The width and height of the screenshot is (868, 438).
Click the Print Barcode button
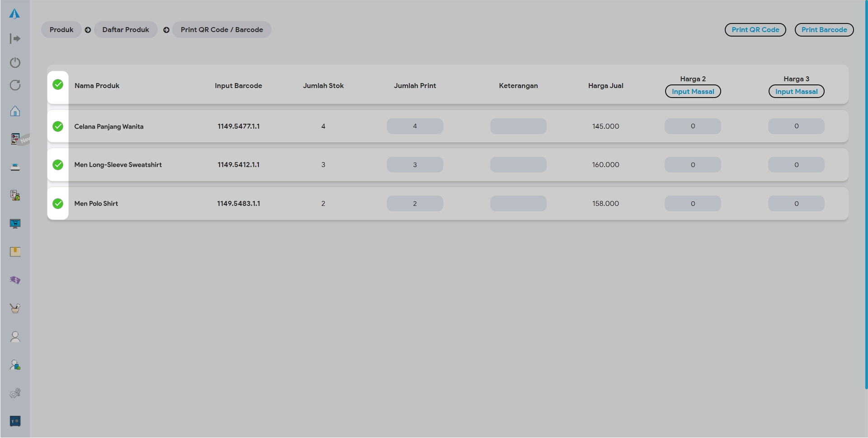coord(824,30)
